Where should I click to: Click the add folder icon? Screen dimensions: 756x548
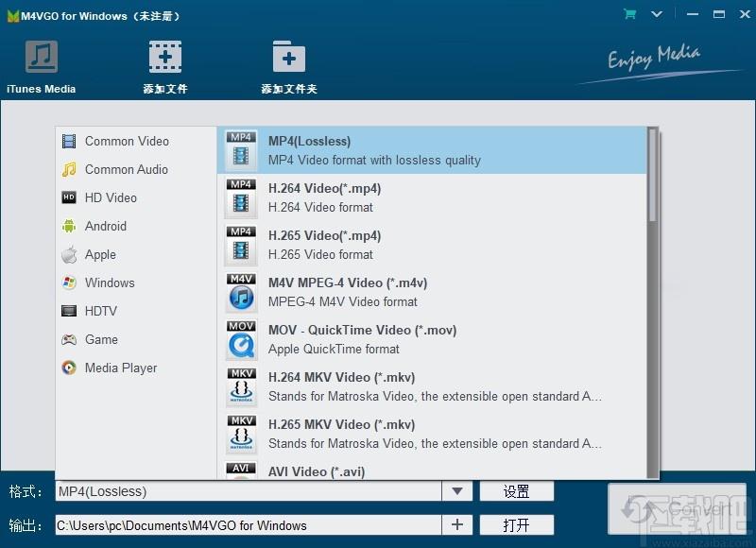(x=289, y=57)
